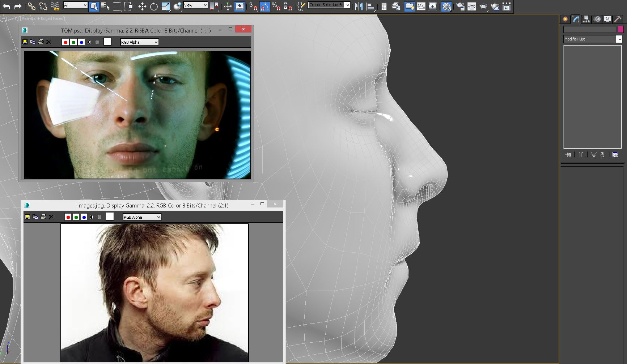Screen dimensions: 627x364
Task: Choose Rectangular Selection Region tool
Action: (x=117, y=6)
